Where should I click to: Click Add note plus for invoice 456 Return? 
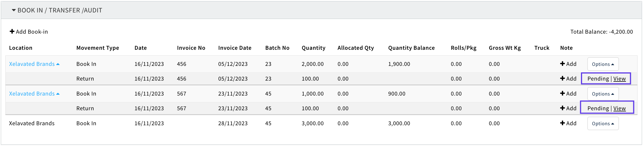[x=563, y=79]
